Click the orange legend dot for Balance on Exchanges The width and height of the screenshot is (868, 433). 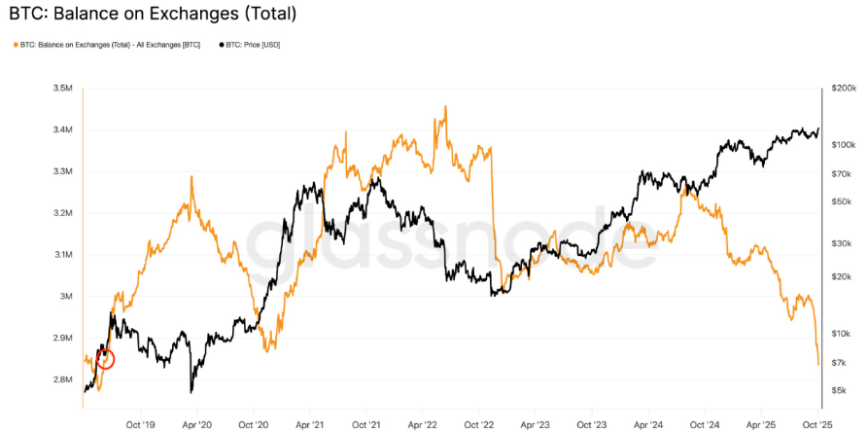tap(16, 45)
